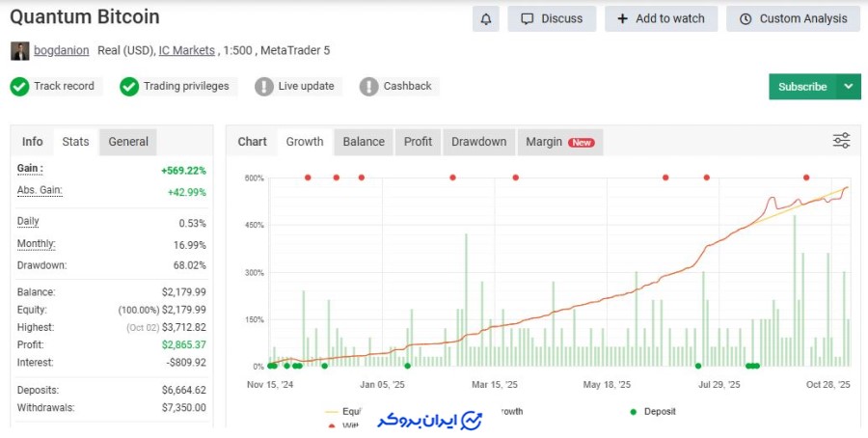The height and width of the screenshot is (438, 868).
Task: Expand the Subscribe dropdown arrow
Action: [x=848, y=86]
